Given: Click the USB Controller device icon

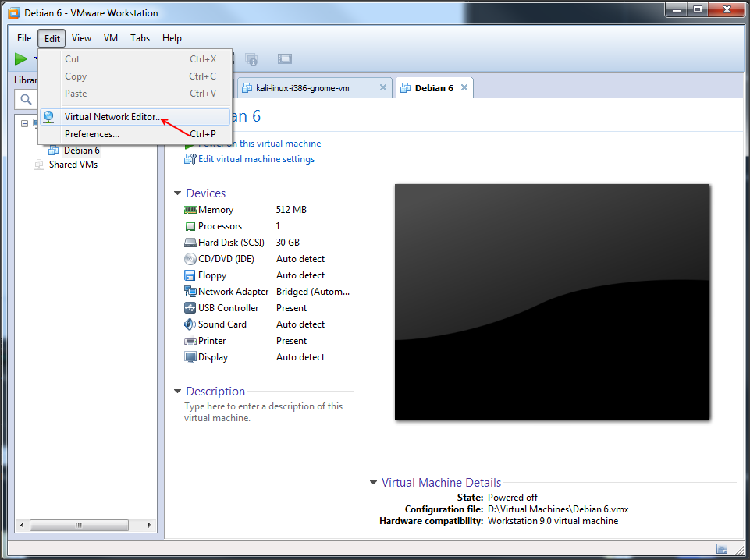Looking at the screenshot, I should (x=190, y=308).
